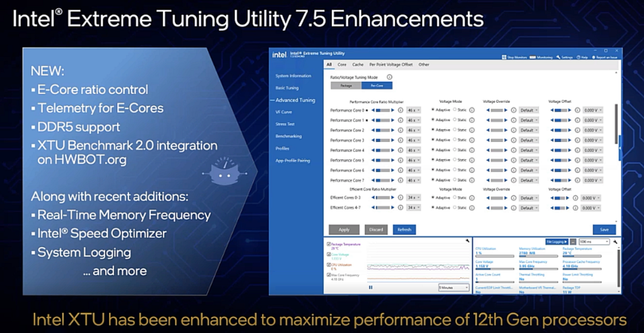Viewport: 644px width, 333px height.
Task: Open Performance Core 2 ratio 46x dropdown
Action: (x=413, y=130)
